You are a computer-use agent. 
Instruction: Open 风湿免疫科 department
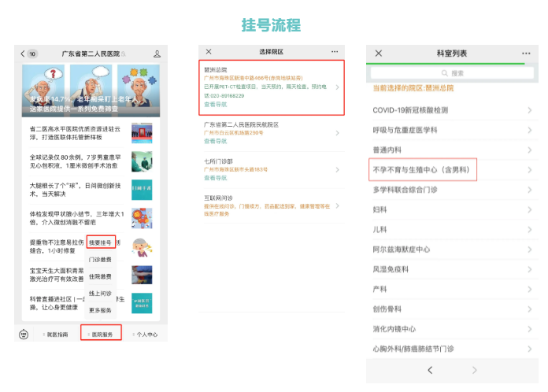coord(452,269)
